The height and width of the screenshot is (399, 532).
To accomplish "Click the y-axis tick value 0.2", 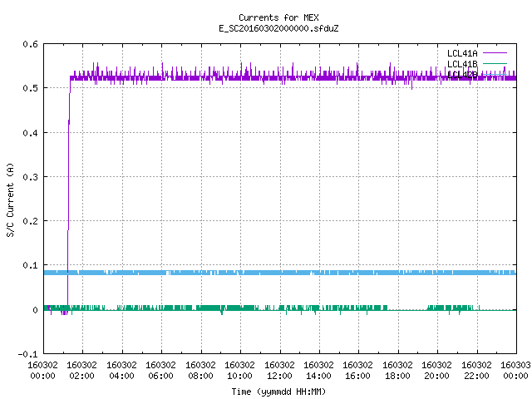I will [x=30, y=221].
